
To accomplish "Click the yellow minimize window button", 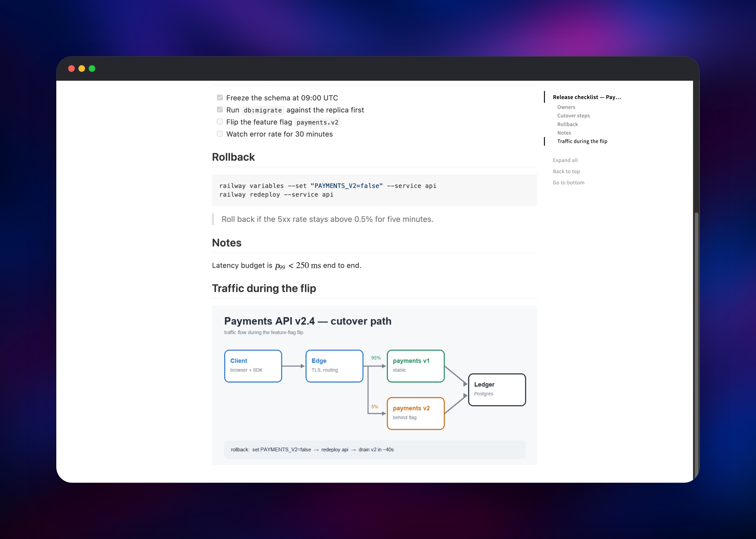I will click(x=82, y=68).
